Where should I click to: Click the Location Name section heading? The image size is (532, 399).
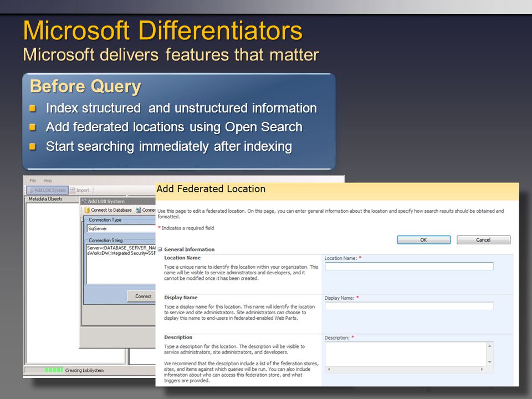[x=182, y=258]
